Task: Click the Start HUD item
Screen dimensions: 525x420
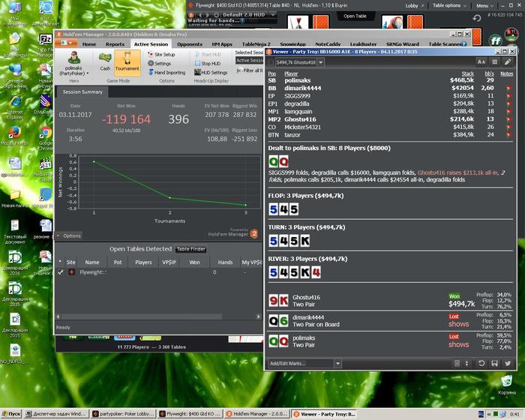Action: tap(208, 54)
